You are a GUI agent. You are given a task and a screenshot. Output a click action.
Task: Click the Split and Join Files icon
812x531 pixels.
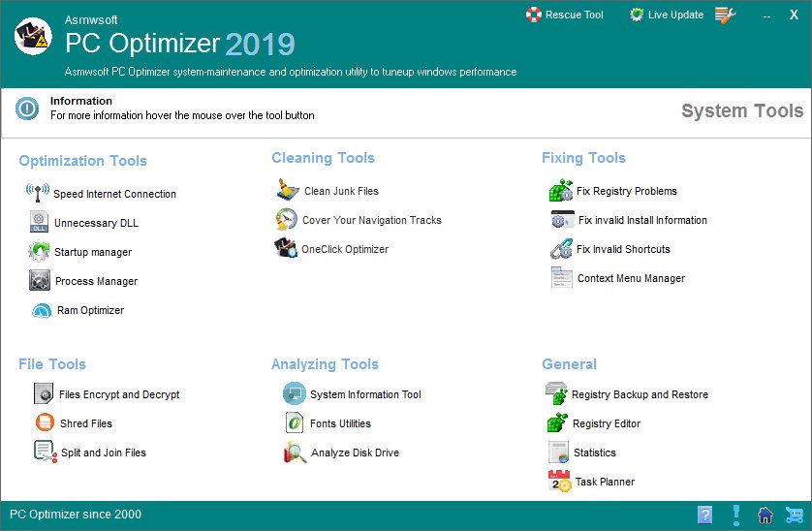click(45, 452)
